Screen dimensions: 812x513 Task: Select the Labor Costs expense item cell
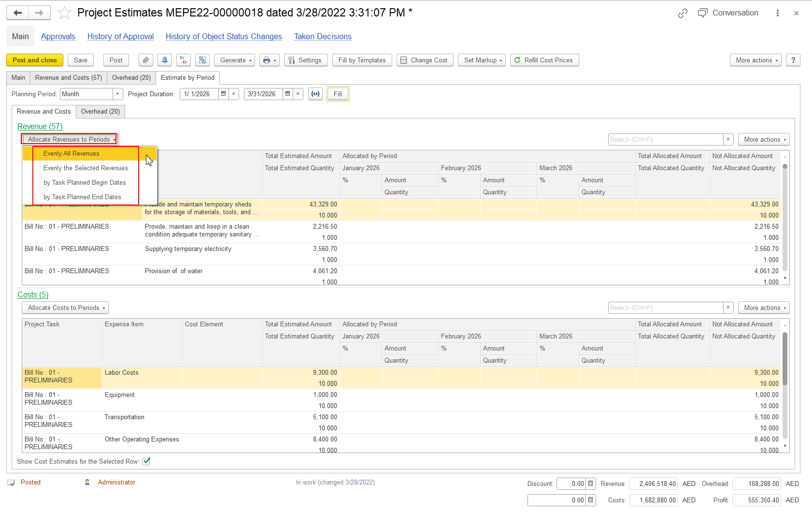point(142,378)
